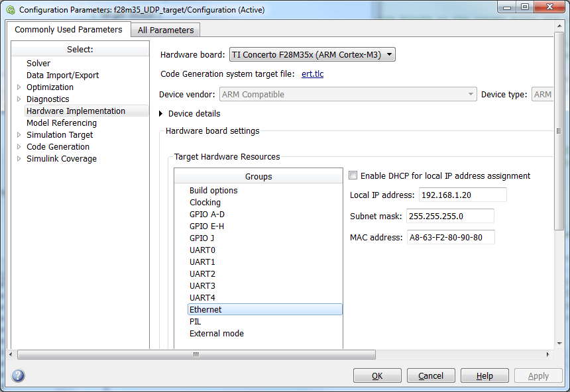The image size is (570, 392).
Task: Select GPIO A-D group
Action: pyautogui.click(x=207, y=215)
